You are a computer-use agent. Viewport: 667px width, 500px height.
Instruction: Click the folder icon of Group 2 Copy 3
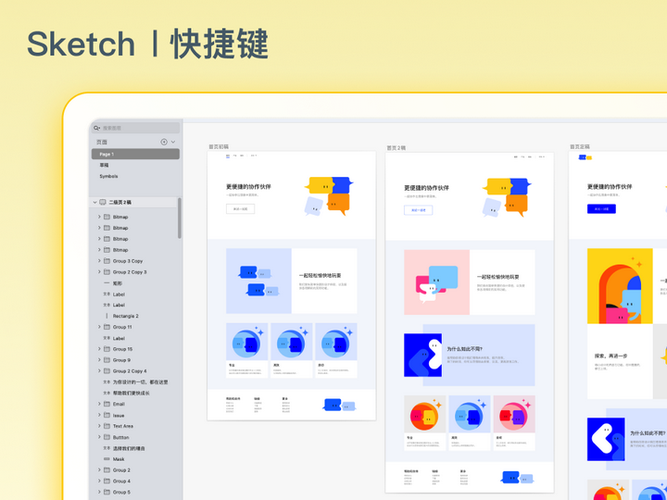(x=107, y=272)
